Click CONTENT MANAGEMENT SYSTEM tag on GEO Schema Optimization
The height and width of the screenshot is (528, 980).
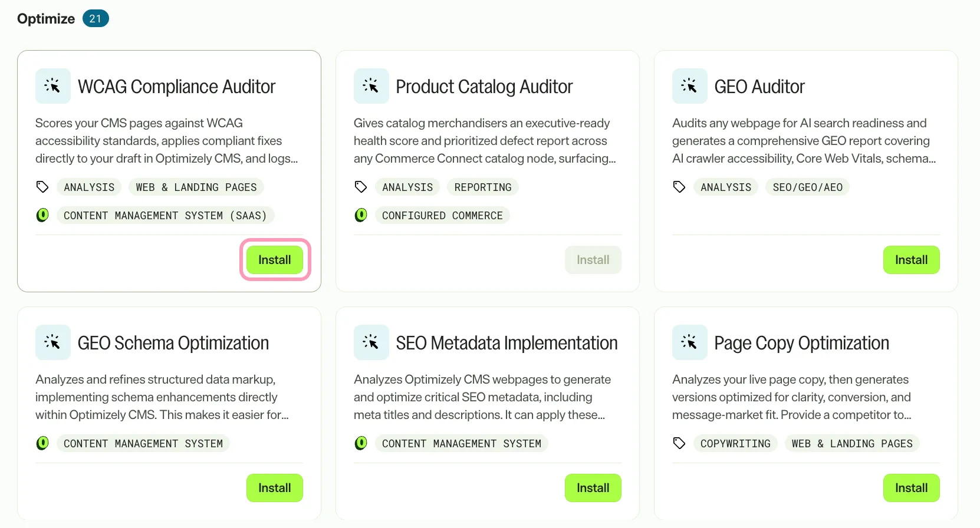143,443
